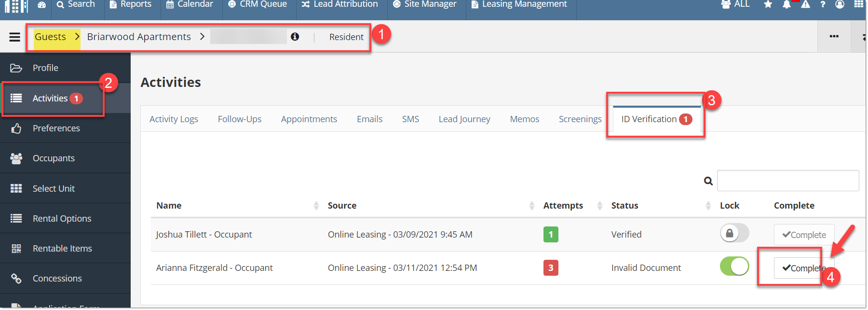
Task: Sort by Attempts column arrows
Action: coord(600,206)
